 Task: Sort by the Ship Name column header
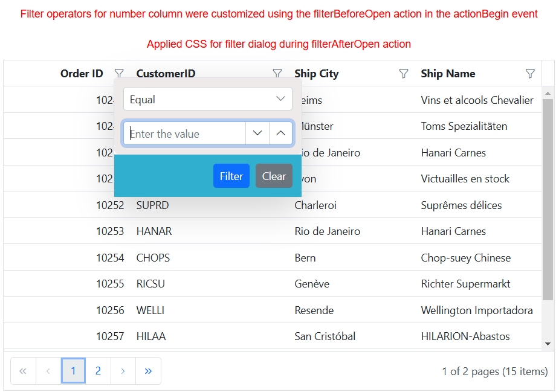[448, 74]
